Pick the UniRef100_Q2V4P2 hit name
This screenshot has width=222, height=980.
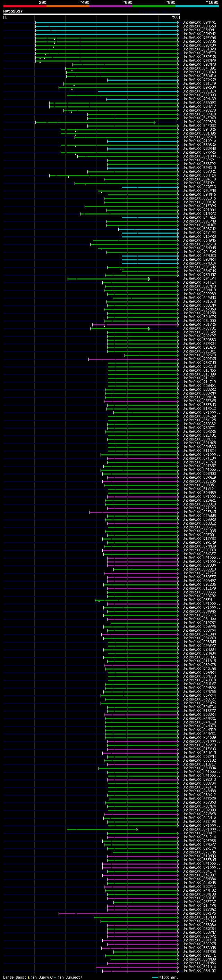pyautogui.click(x=199, y=233)
